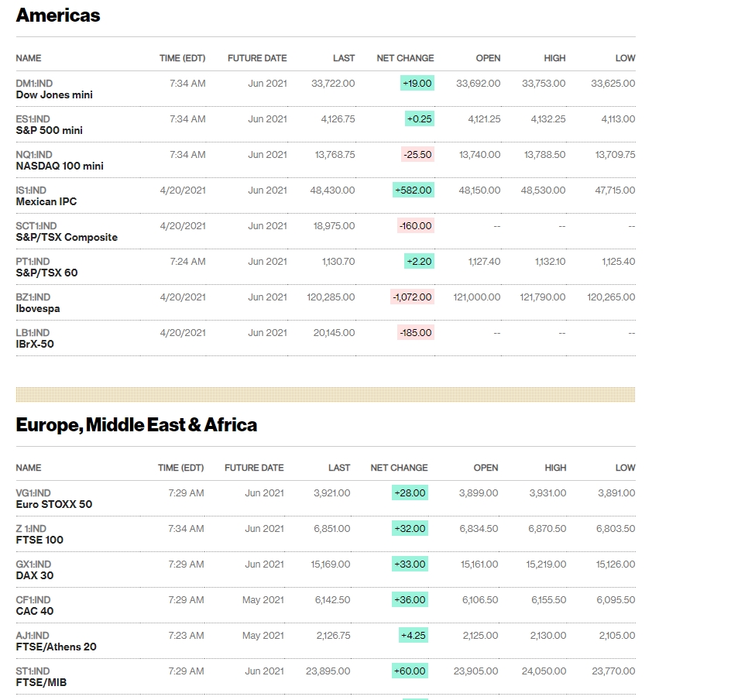Click the S&P/TSX 60 link
This screenshot has height=700, width=731.
point(46,273)
